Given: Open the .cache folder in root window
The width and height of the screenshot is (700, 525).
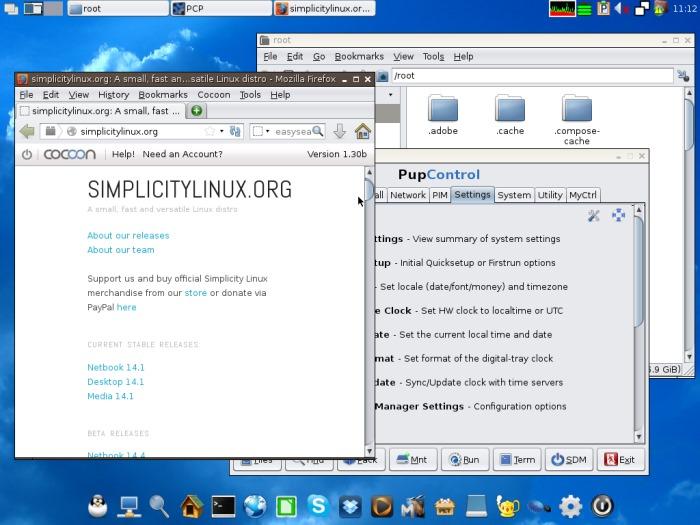Looking at the screenshot, I should click(x=510, y=115).
